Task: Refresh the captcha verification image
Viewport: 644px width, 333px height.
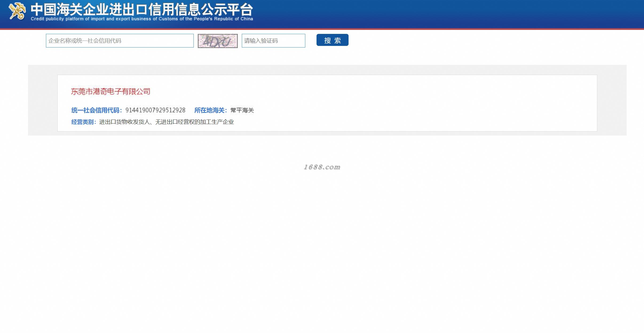Action: coord(218,41)
